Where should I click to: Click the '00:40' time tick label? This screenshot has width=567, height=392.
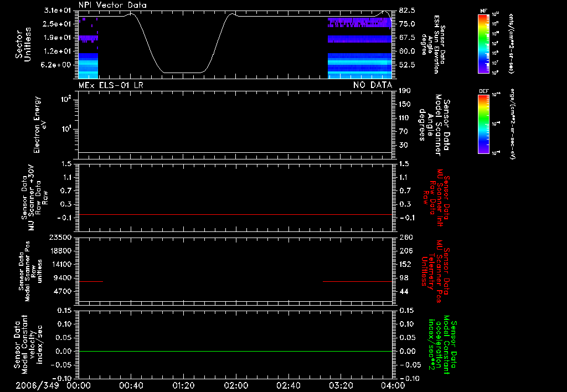point(131,385)
